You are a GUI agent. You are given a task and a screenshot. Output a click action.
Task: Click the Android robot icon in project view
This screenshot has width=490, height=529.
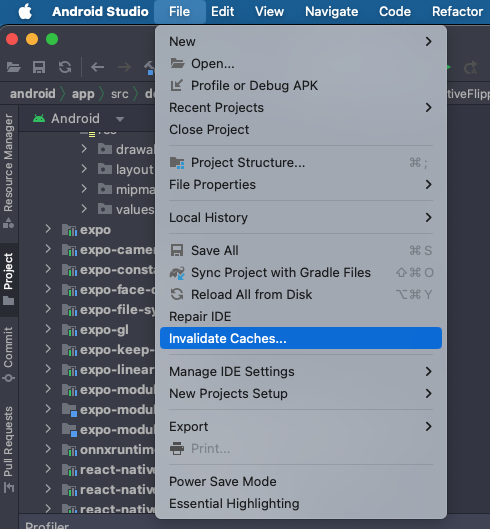click(39, 118)
